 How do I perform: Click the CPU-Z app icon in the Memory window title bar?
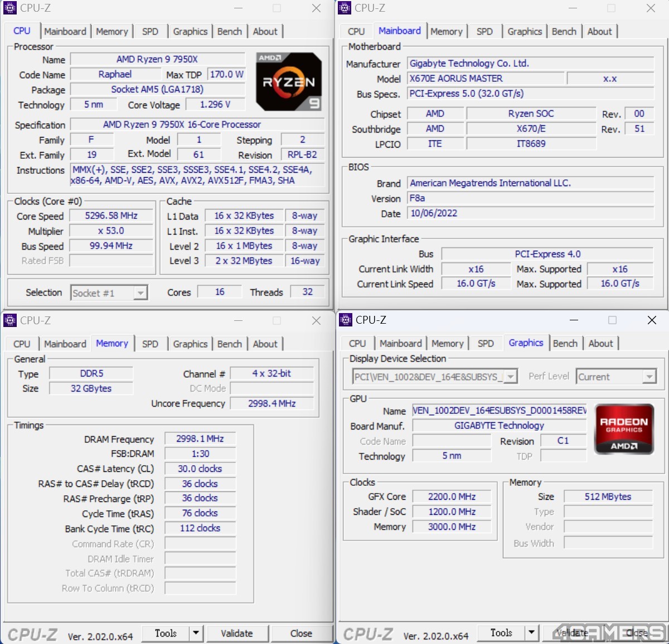tap(10, 320)
